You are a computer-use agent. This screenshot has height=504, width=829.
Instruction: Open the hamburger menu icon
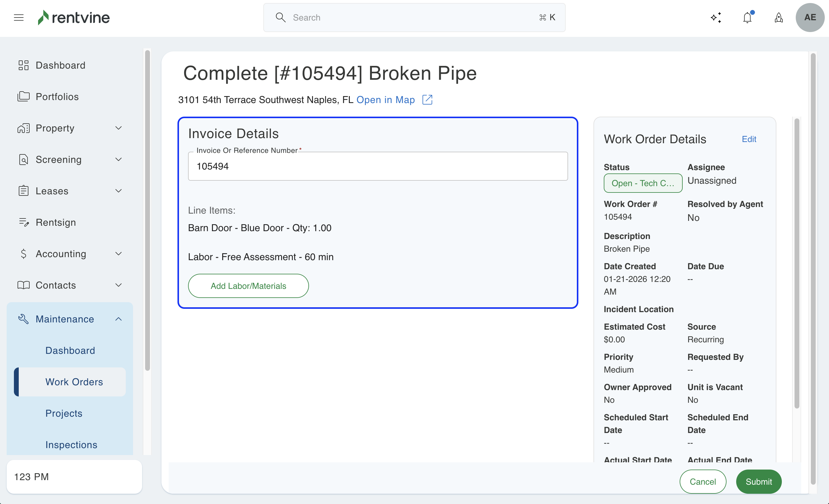point(18,18)
